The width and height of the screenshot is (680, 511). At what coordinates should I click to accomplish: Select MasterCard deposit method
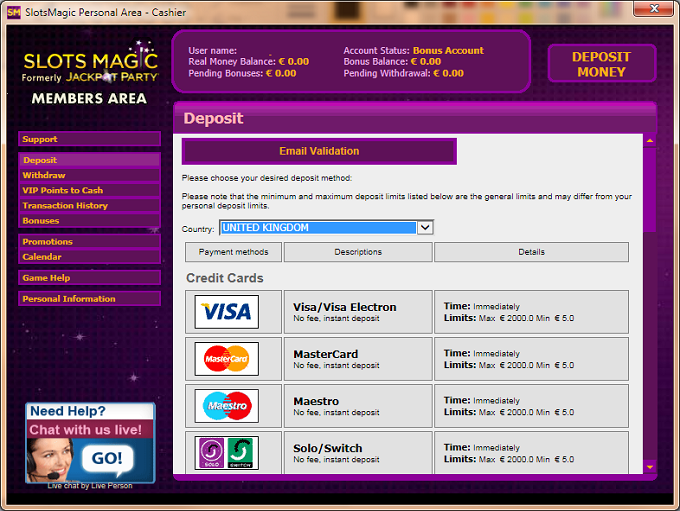[x=358, y=359]
